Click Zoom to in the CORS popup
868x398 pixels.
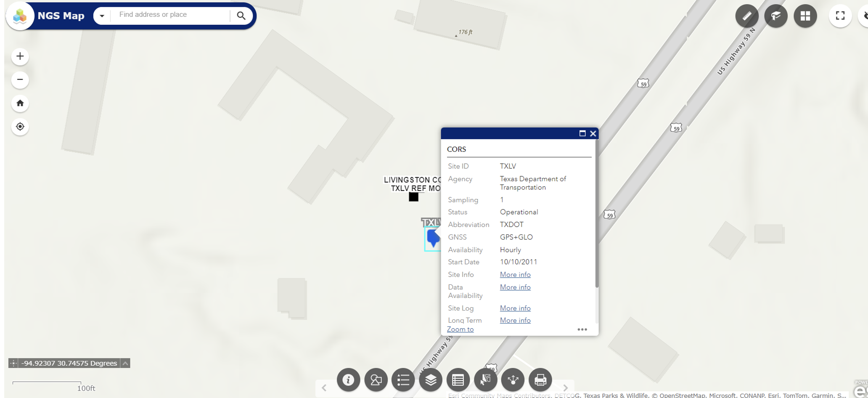pos(460,329)
